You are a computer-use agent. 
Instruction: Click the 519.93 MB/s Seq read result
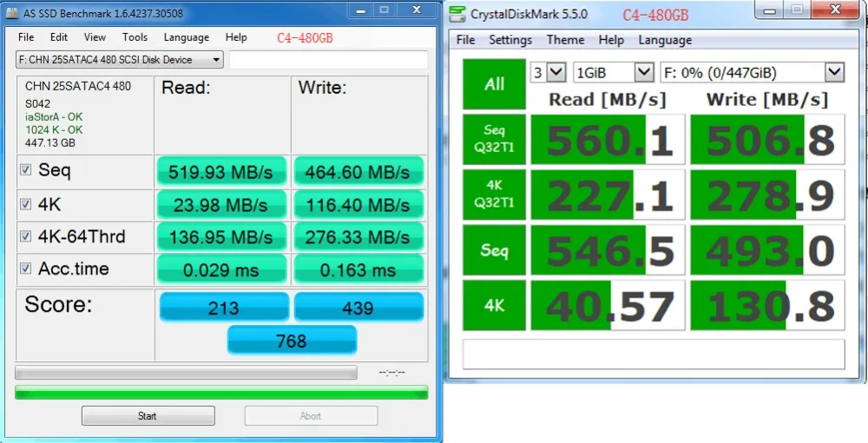(221, 171)
